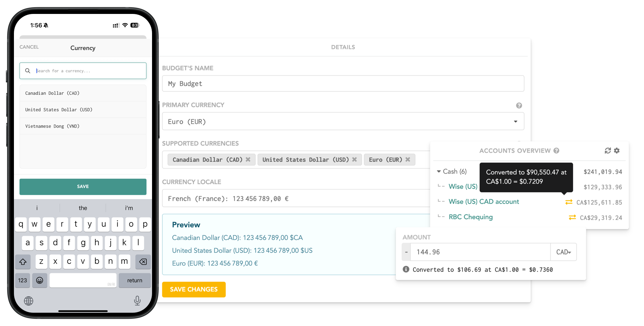
Task: Open the CAD currency selector for amount
Action: pos(563,252)
